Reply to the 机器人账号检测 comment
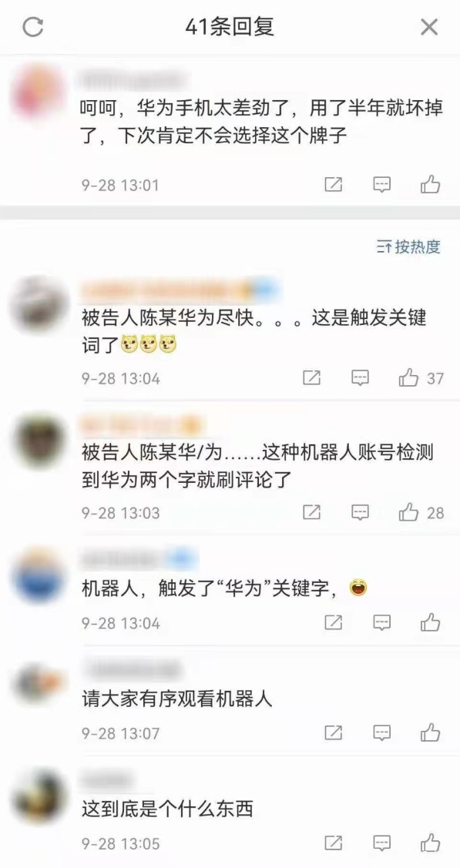Image resolution: width=460 pixels, height=868 pixels. 361,513
